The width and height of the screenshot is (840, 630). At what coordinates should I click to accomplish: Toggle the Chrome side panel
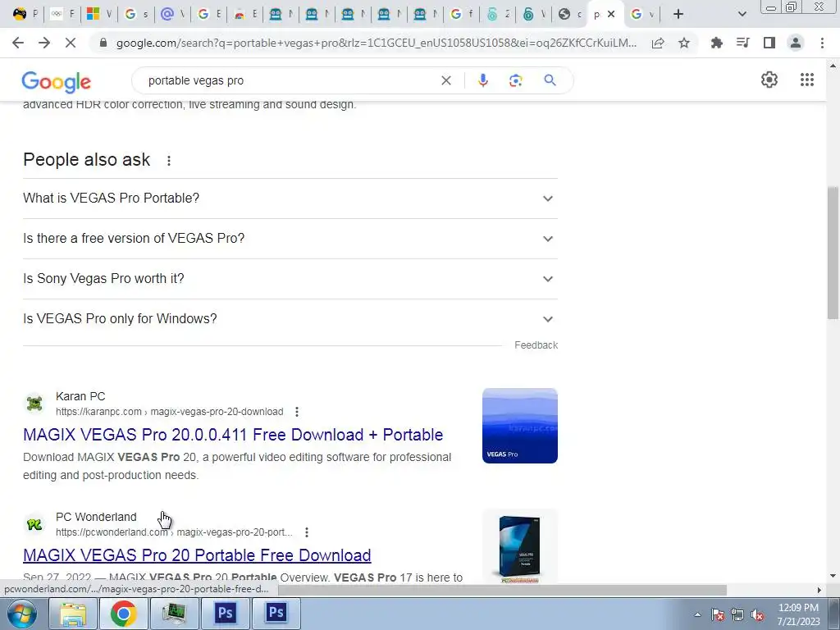[x=769, y=43]
